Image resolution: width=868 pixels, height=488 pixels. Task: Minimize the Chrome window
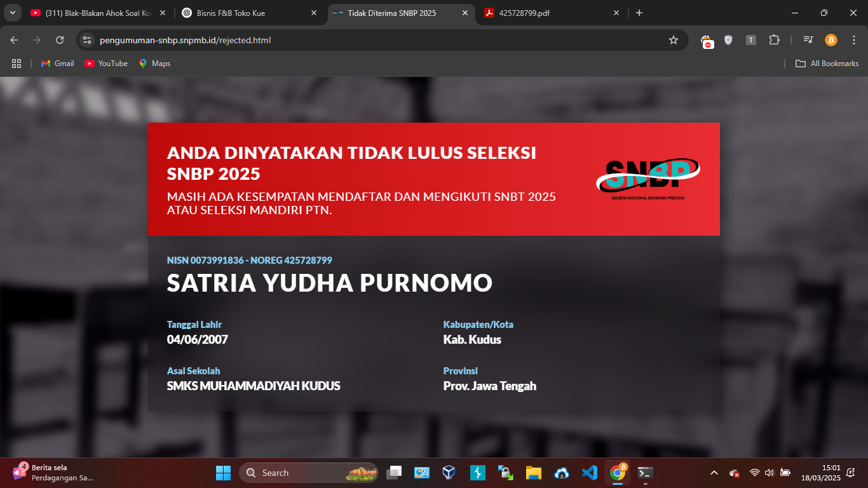pos(795,13)
